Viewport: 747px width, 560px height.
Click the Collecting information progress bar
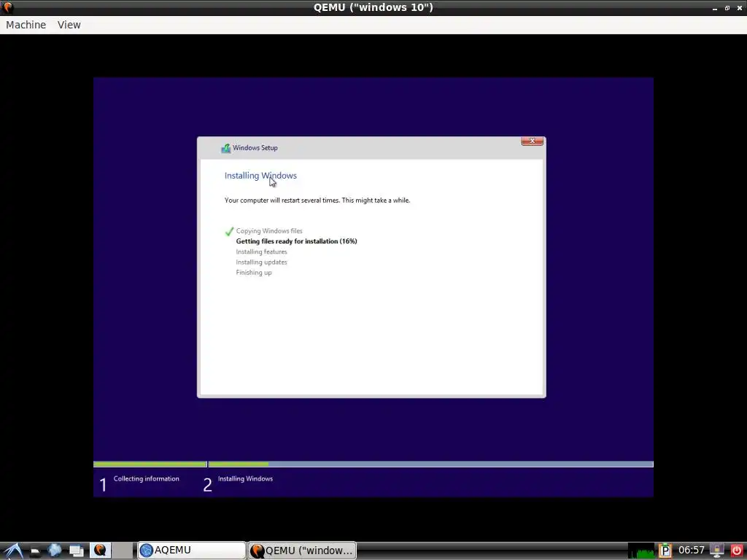150,464
